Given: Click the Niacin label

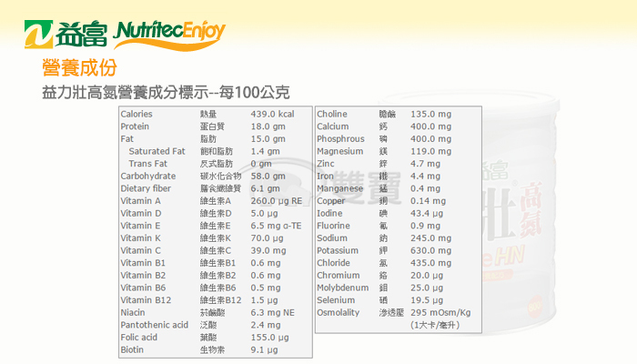Looking at the screenshot, I should [x=133, y=312].
